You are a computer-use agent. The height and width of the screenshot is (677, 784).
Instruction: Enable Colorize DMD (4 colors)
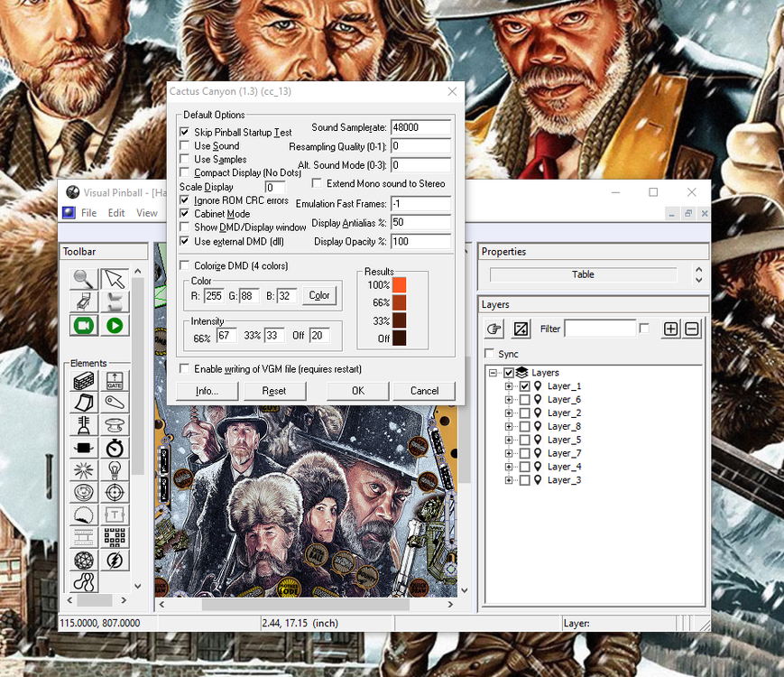(185, 265)
